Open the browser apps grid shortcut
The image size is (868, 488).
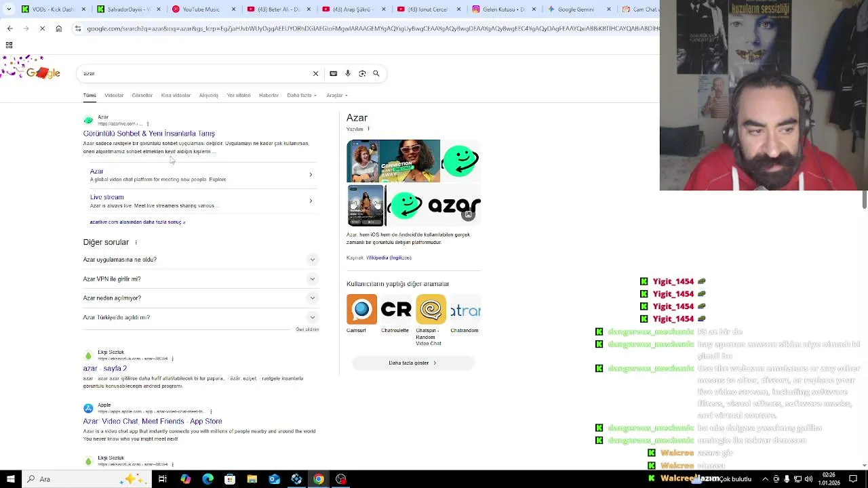(x=9, y=45)
